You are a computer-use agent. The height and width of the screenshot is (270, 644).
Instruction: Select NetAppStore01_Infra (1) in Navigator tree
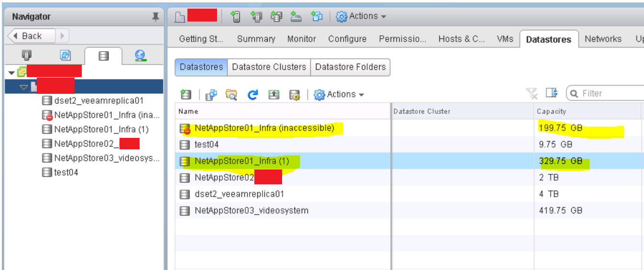click(95, 129)
